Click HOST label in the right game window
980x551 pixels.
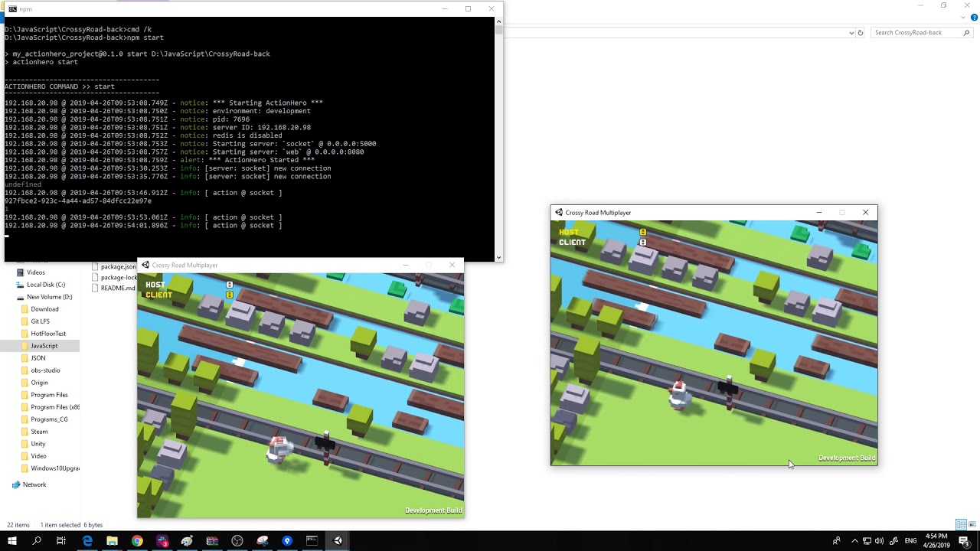point(569,232)
